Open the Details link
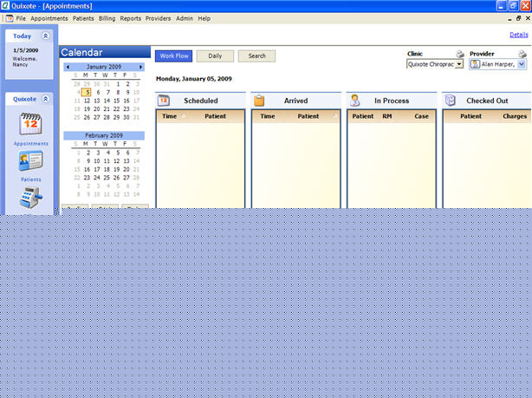Image resolution: width=532 pixels, height=398 pixels. tap(519, 35)
